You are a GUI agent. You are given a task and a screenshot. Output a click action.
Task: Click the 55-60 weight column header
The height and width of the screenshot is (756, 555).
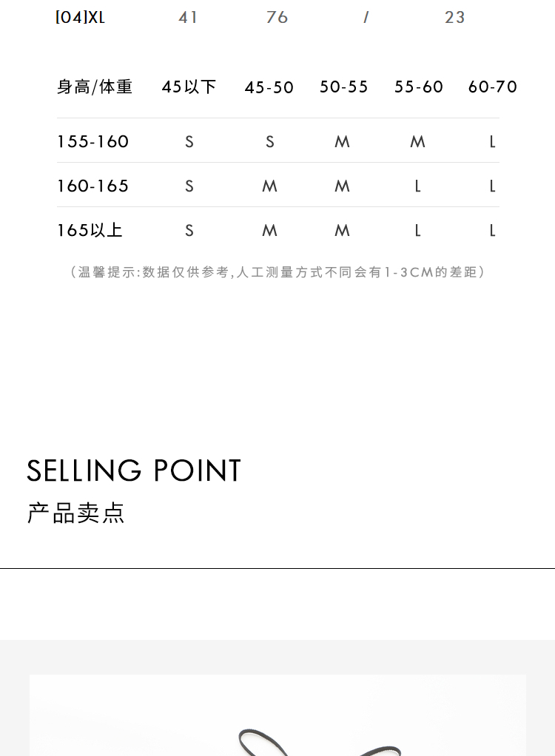click(x=418, y=87)
